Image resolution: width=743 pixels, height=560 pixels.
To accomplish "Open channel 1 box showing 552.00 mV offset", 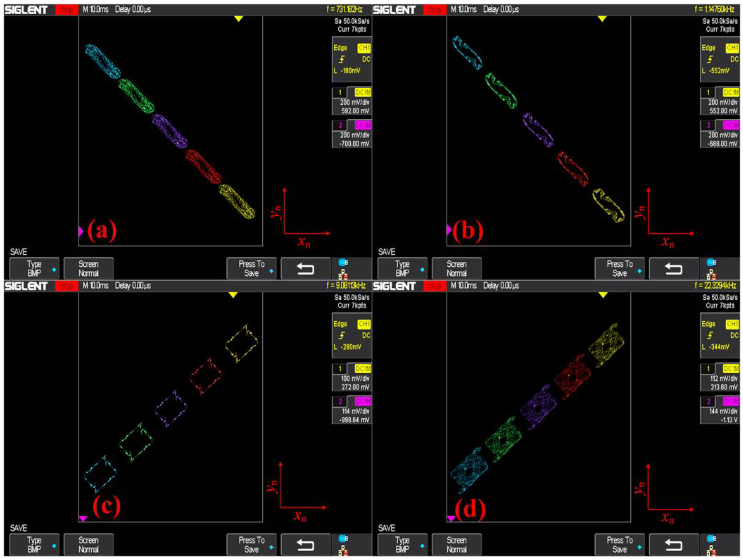I will click(720, 101).
